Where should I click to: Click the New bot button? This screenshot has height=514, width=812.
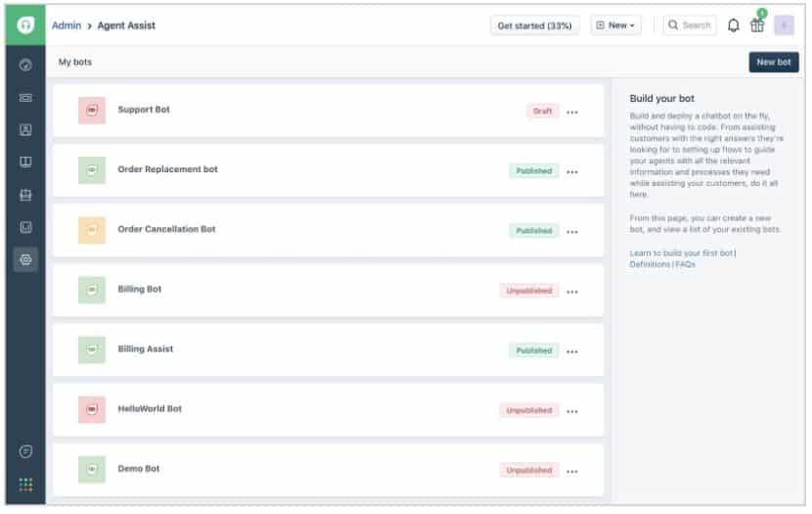pyautogui.click(x=773, y=63)
